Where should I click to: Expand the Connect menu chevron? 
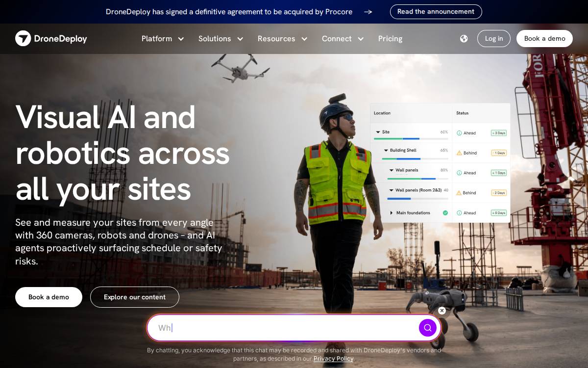point(361,39)
